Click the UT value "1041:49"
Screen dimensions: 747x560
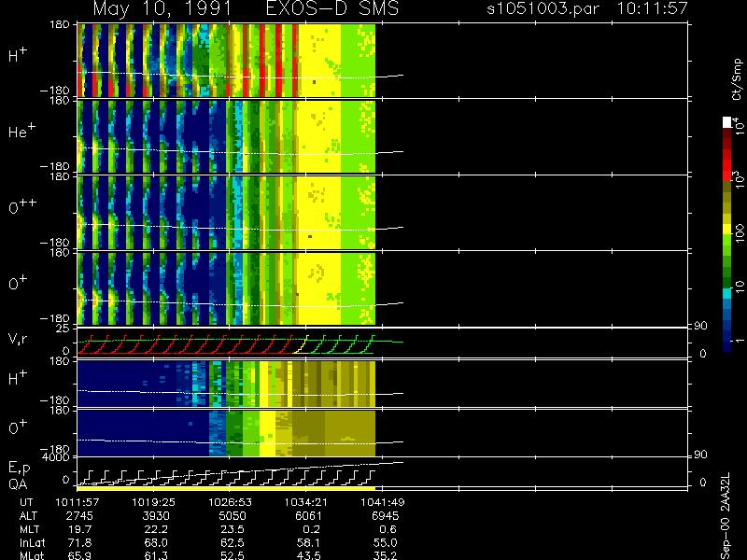(x=383, y=502)
